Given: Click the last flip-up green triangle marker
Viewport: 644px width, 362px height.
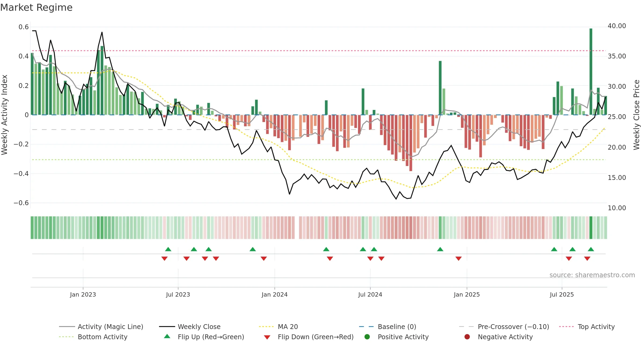Looking at the screenshot, I should 591,249.
